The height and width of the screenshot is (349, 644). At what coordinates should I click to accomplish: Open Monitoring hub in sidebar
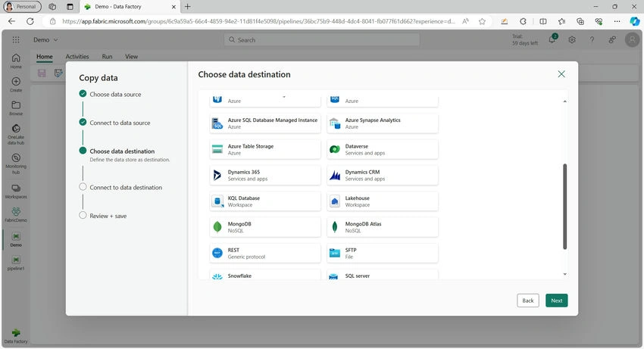(16, 164)
